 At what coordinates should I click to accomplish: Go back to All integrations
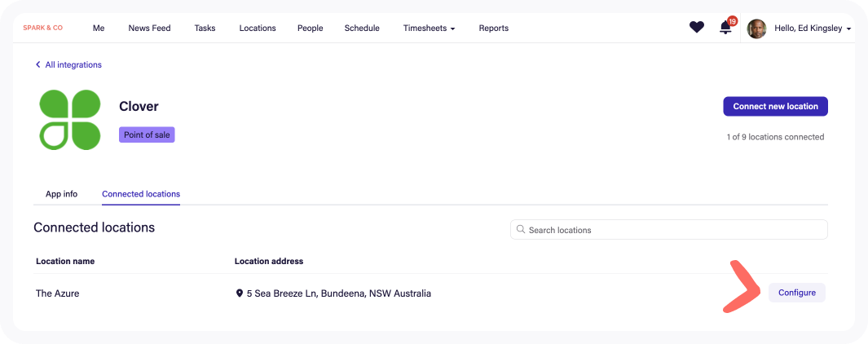pos(68,65)
